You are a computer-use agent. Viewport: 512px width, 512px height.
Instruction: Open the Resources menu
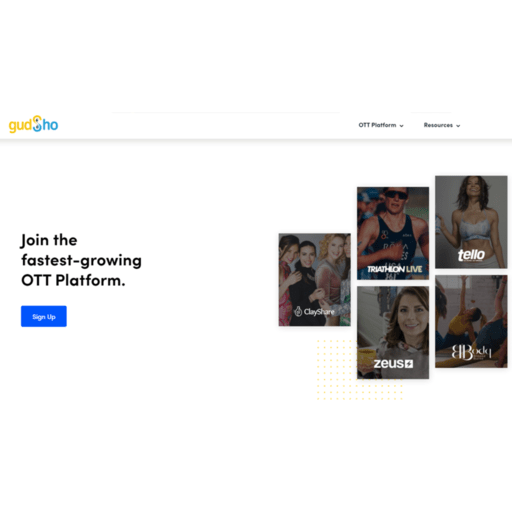point(442,125)
